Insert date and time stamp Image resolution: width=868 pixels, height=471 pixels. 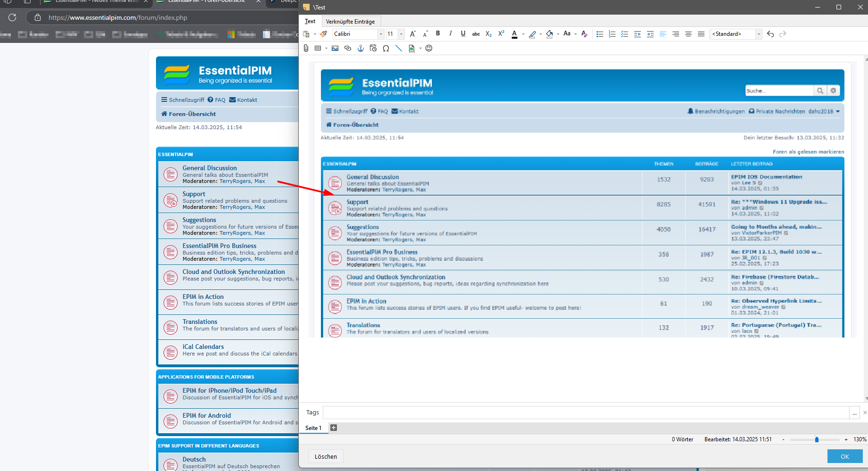pos(373,48)
